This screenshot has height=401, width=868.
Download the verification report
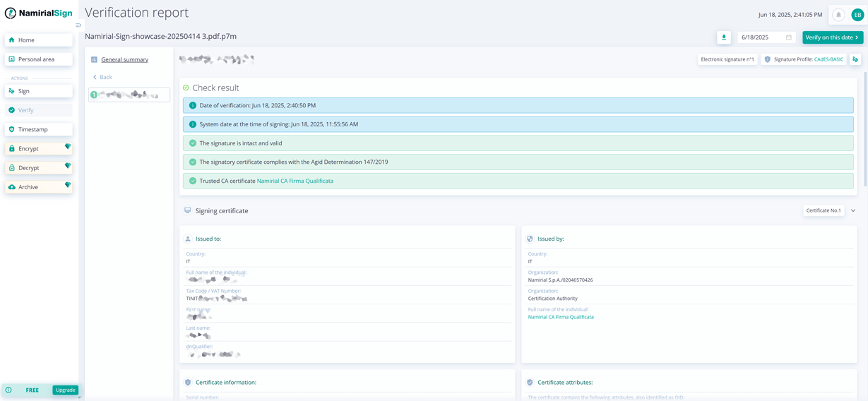(724, 37)
